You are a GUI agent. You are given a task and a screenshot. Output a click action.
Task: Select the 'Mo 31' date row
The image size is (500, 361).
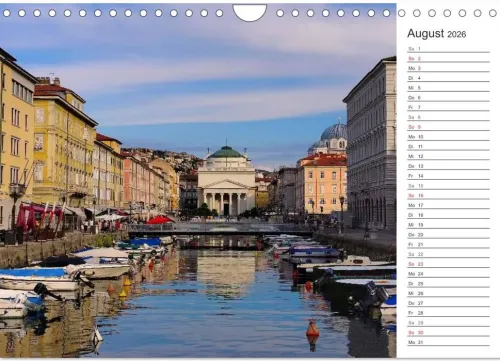[448, 342]
